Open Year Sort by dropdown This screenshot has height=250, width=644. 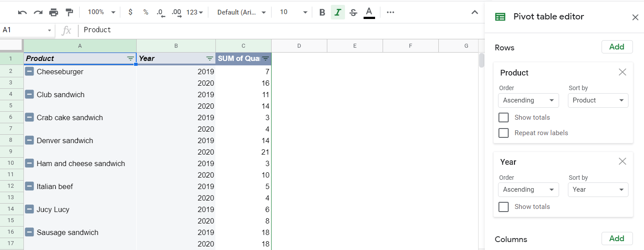(598, 189)
